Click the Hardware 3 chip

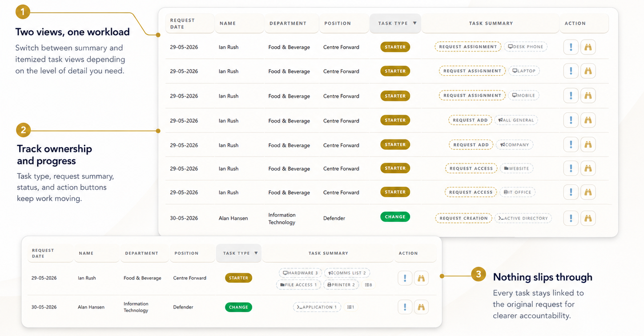pyautogui.click(x=300, y=273)
